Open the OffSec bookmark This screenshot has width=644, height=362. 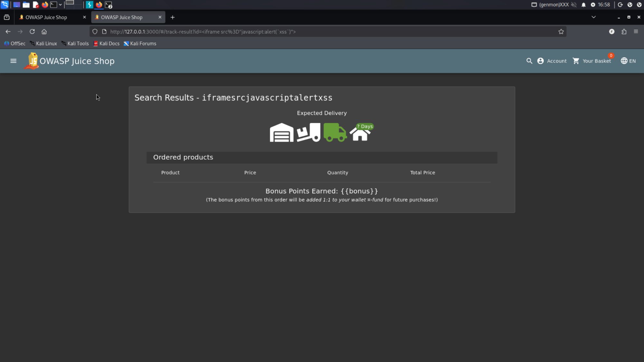(15, 43)
